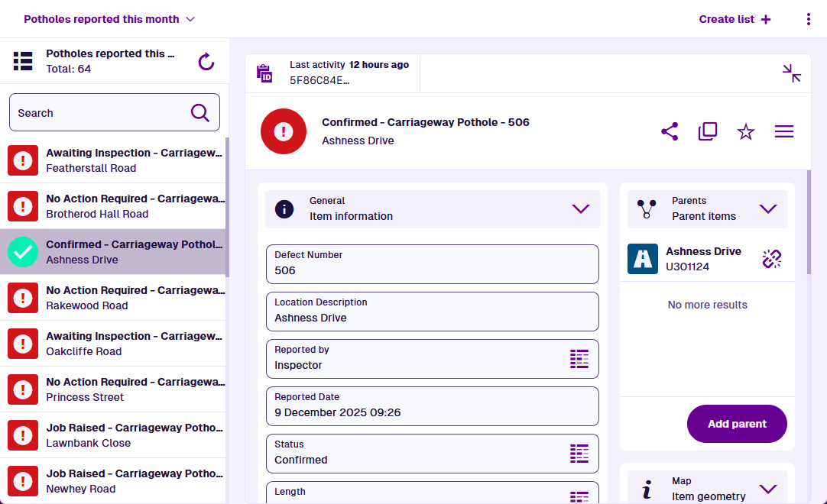This screenshot has height=504, width=827.
Task: Click the copy item icon
Action: (708, 131)
